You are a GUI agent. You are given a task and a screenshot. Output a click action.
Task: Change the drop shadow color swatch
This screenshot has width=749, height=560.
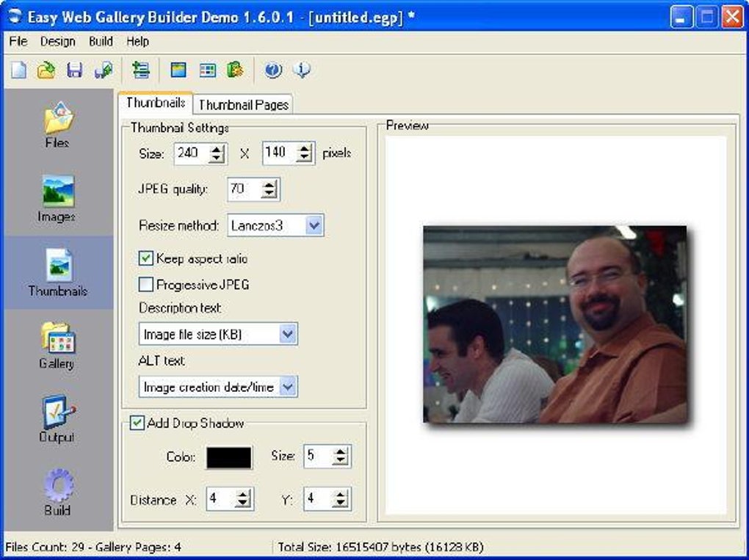(x=228, y=456)
